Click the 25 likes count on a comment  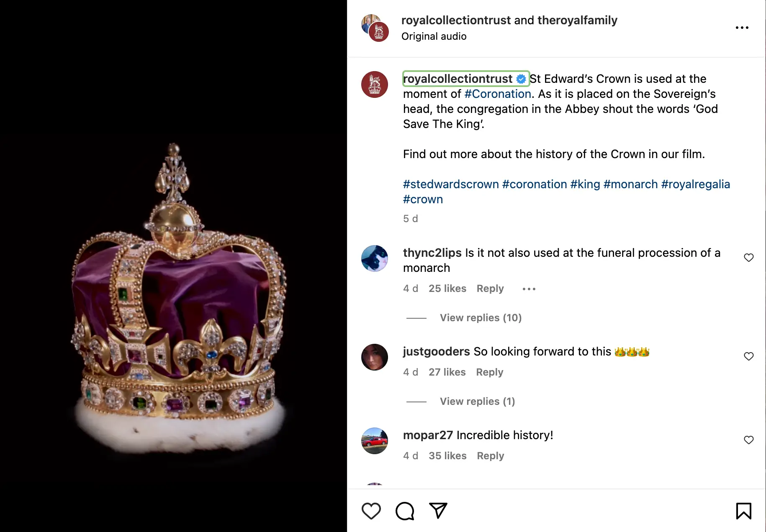[447, 288]
